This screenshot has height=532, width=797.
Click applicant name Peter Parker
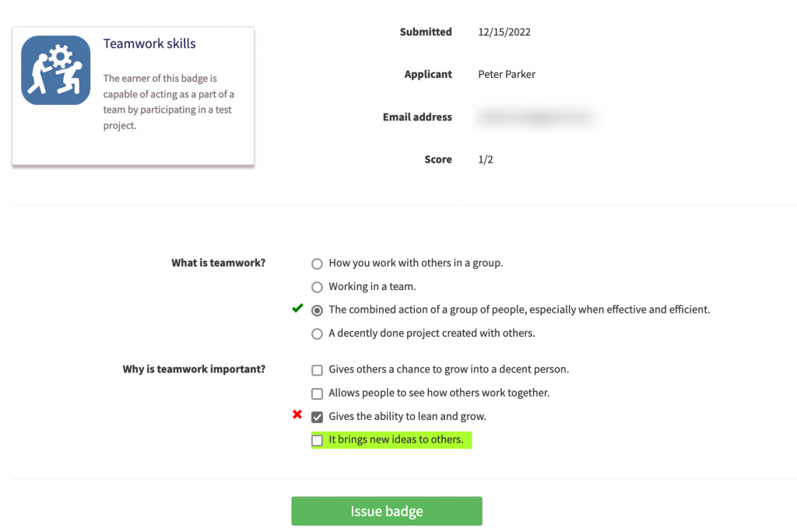(x=507, y=75)
